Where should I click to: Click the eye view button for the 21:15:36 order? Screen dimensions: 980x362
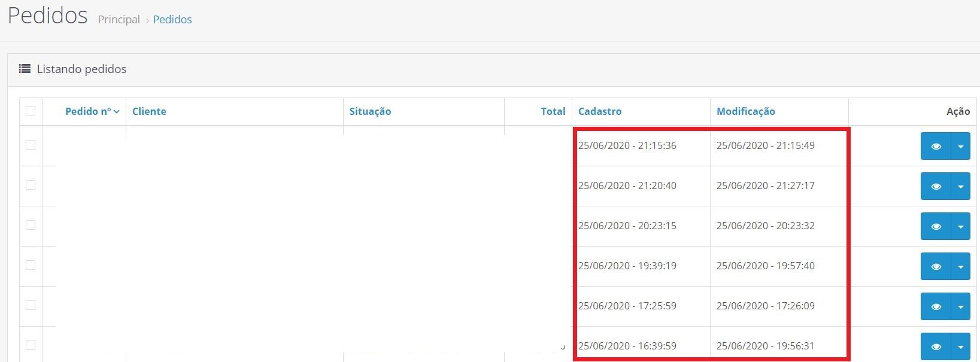point(936,147)
